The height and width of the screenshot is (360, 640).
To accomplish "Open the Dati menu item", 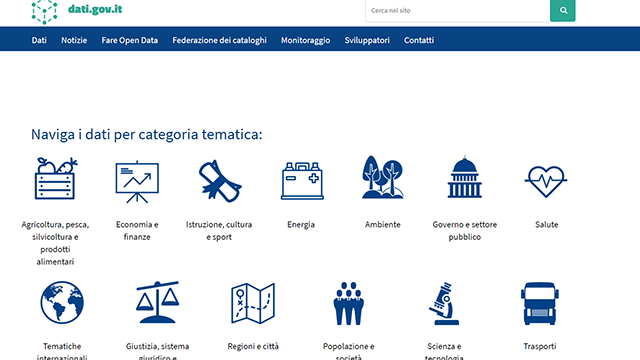I will [x=39, y=40].
